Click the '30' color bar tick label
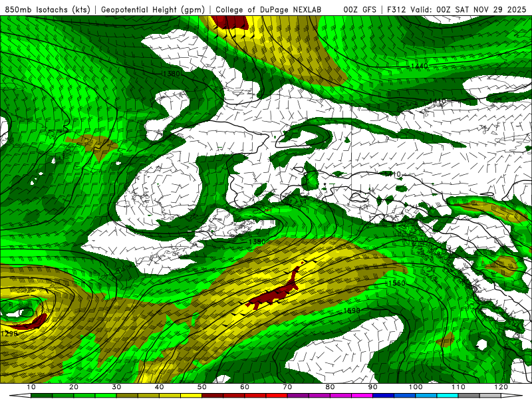This screenshot has height=399, width=532. point(116,387)
